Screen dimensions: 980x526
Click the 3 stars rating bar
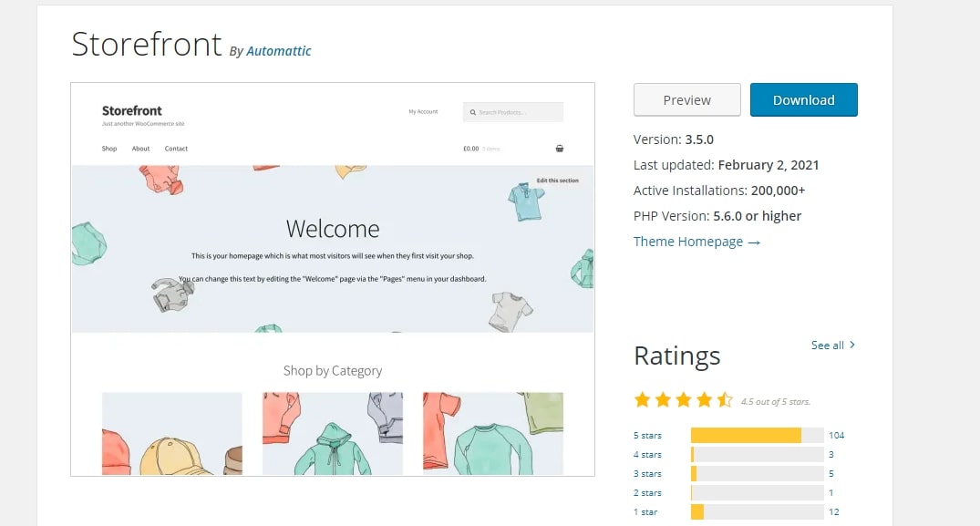(x=757, y=473)
